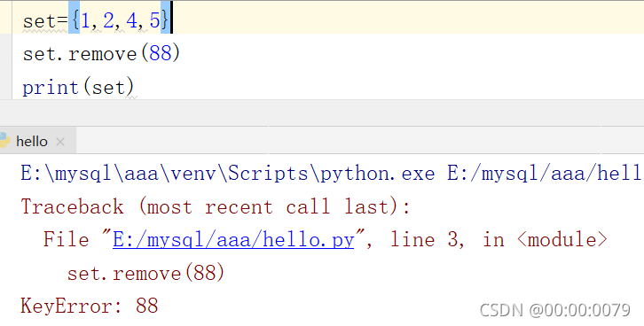644x326 pixels.
Task: Click the Python icon on hello tab
Action: click(x=4, y=140)
